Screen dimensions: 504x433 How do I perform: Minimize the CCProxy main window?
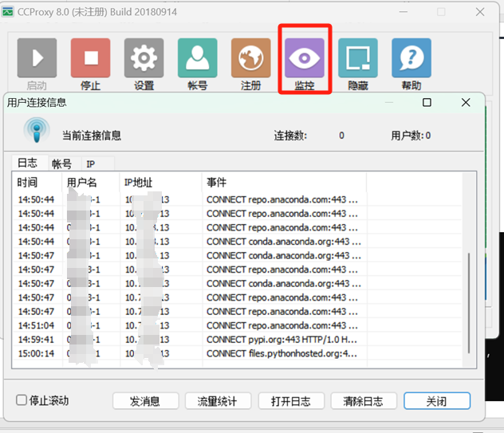click(x=404, y=12)
